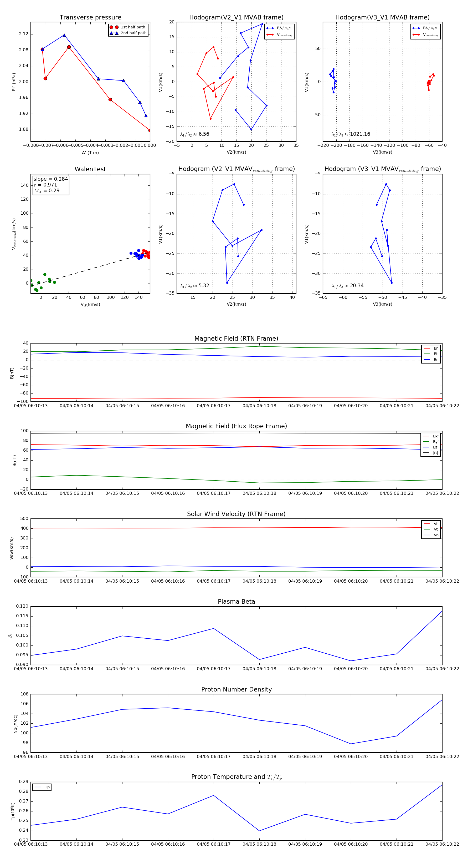Click 'slope = 0.284' annotation
The image size is (473, 868).
[x=50, y=179]
